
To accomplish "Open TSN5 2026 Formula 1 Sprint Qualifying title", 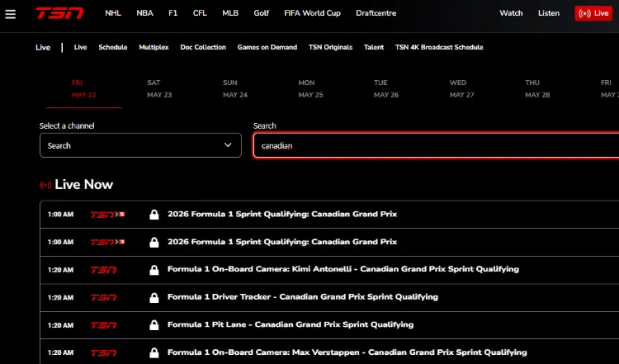I will coord(282,215).
